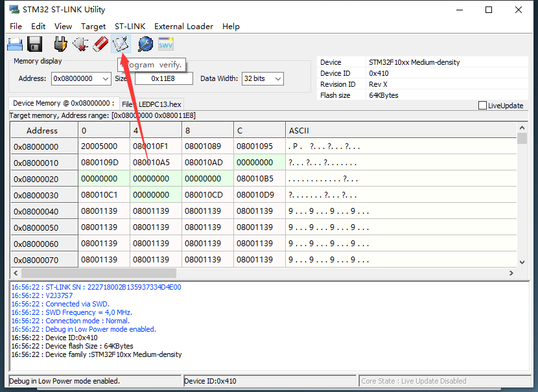This screenshot has height=392, width=538.
Task: Click log line Connected via SWD
Action: click(60, 304)
